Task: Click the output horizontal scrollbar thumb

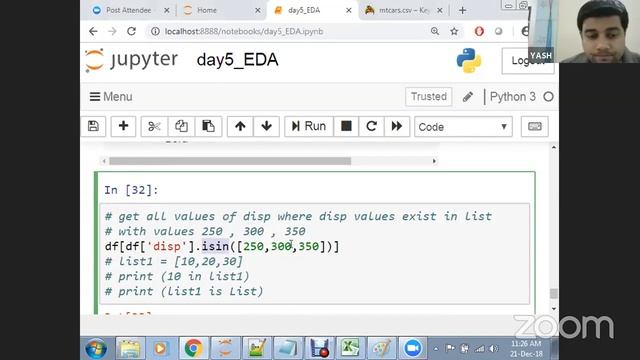Action: tap(230, 161)
